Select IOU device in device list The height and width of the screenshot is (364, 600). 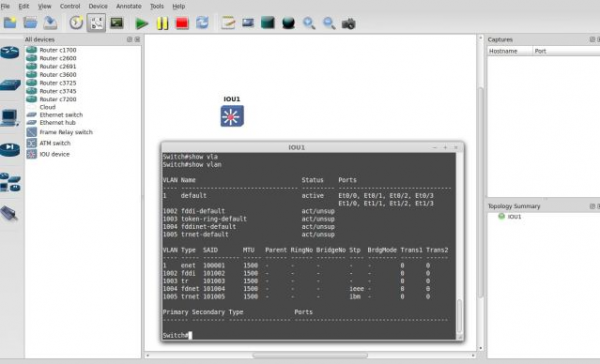coord(54,154)
